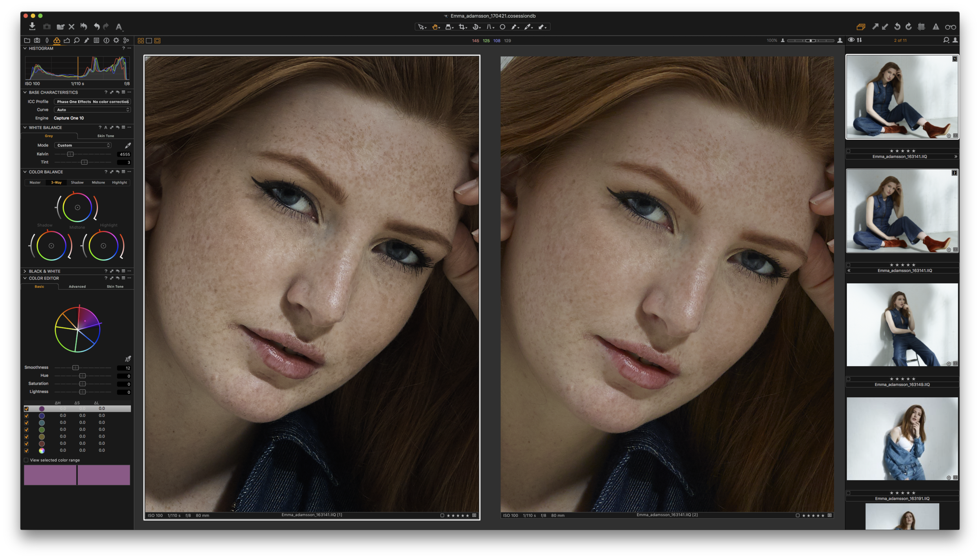Select the pointer Select tool
The height and width of the screenshot is (559, 980).
click(x=422, y=27)
